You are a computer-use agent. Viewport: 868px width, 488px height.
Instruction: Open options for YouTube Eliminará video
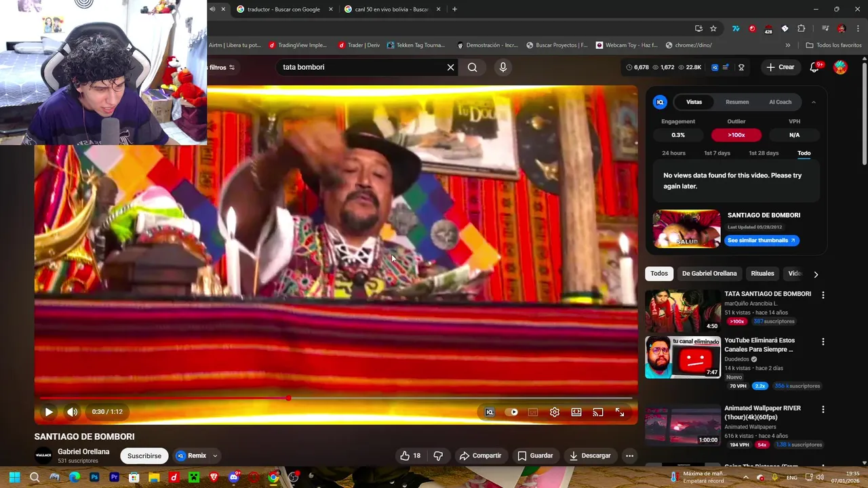(x=823, y=342)
